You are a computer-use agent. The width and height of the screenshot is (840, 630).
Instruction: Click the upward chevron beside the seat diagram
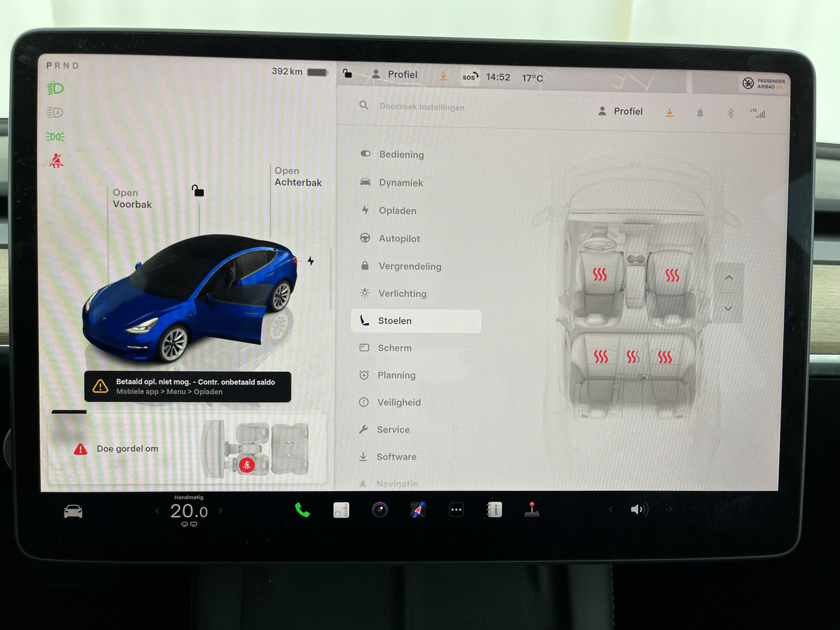(x=729, y=278)
